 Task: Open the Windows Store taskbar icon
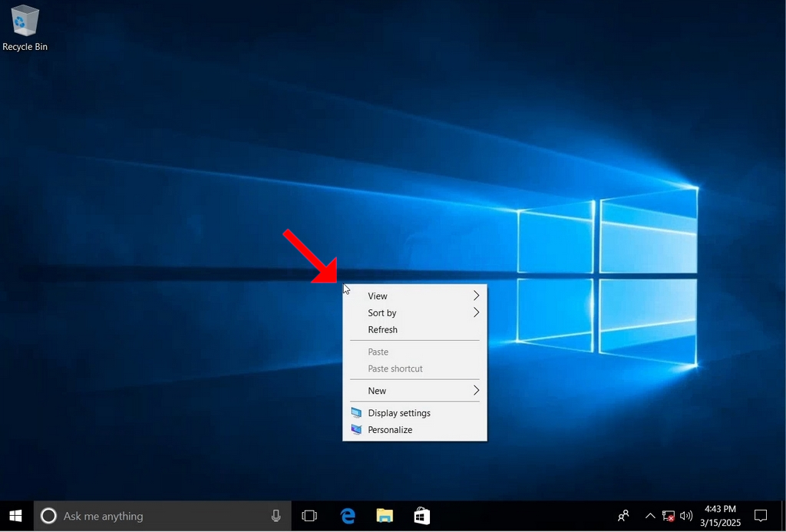(x=422, y=516)
